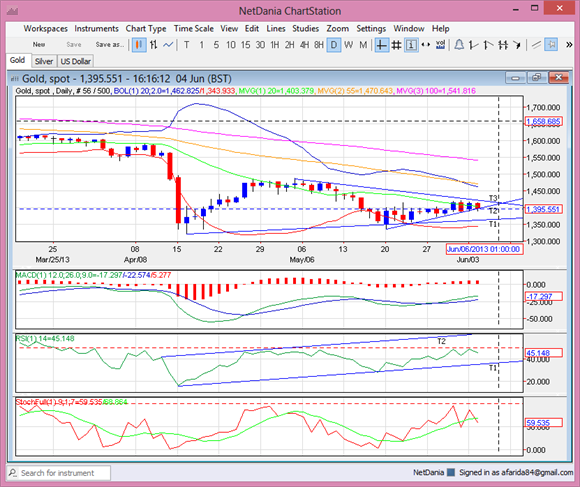580x487 pixels.
Task: Select the line chart type icon
Action: pyautogui.click(x=168, y=45)
